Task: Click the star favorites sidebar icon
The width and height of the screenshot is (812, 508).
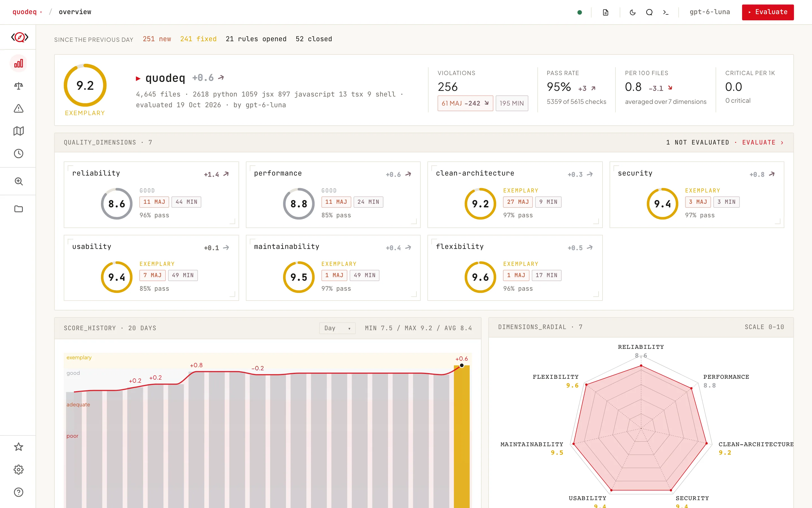Action: tap(18, 447)
